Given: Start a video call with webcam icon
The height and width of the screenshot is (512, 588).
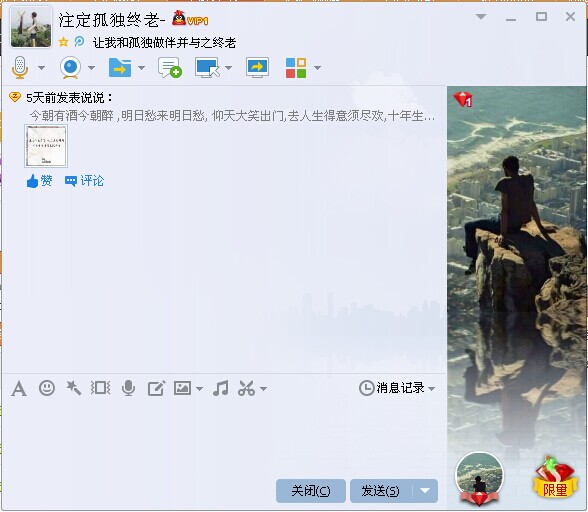Looking at the screenshot, I should click(x=70, y=68).
